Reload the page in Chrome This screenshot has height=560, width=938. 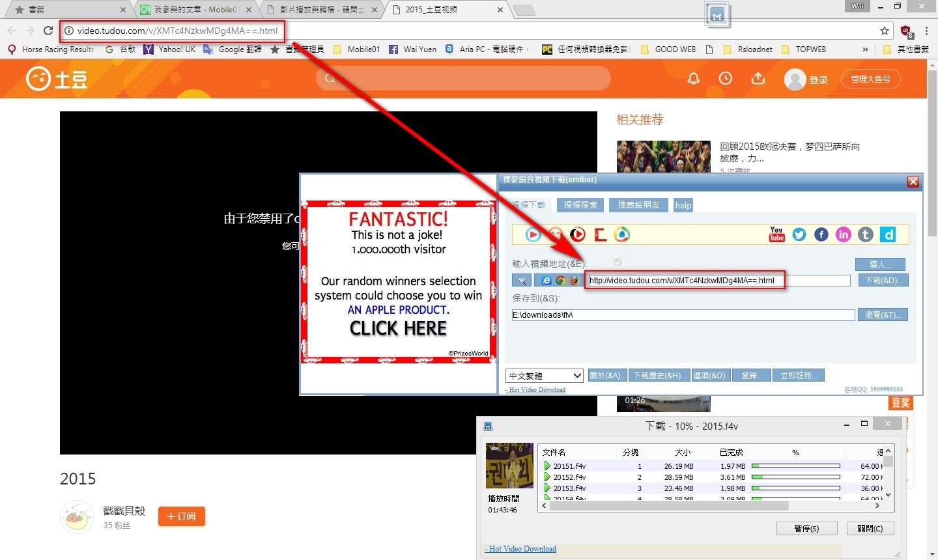coord(48,31)
